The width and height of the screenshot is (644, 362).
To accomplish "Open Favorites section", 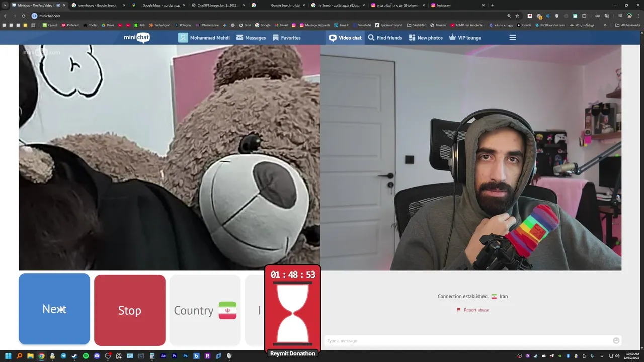I will click(x=286, y=38).
